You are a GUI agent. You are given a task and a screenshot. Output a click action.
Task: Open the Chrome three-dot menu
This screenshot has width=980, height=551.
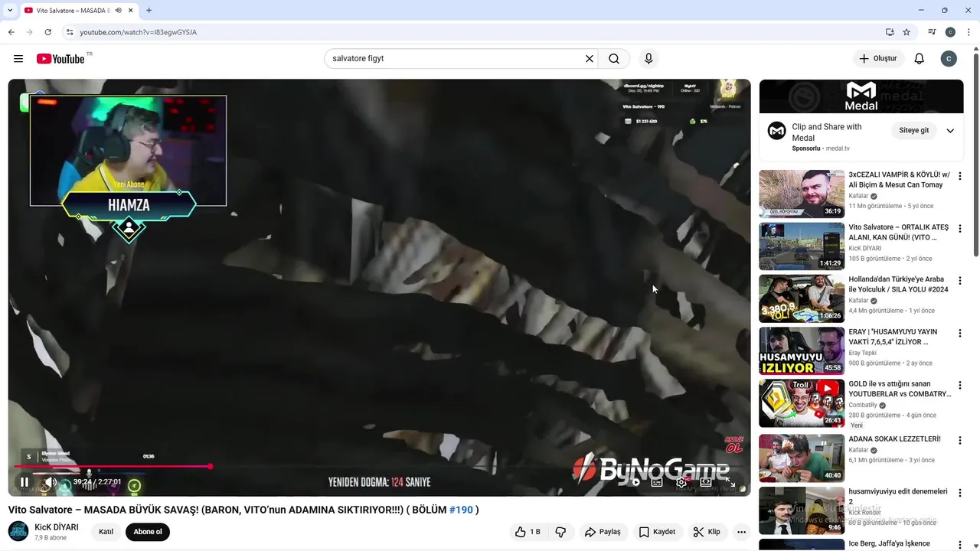point(969,32)
